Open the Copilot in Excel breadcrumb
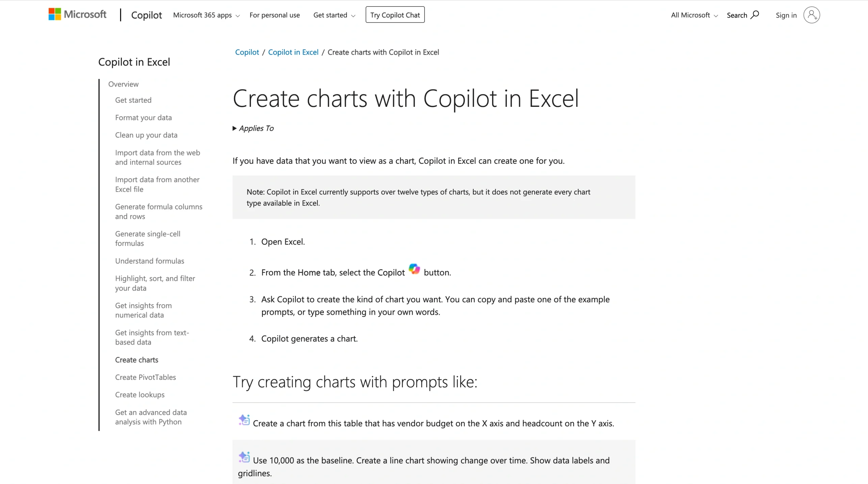Screen dimensions: 868x484 pos(293,52)
